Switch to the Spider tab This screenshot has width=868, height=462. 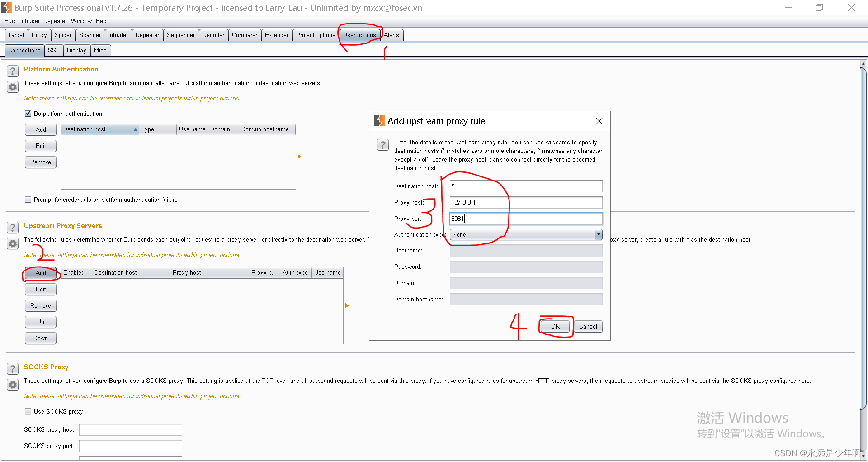pos(63,35)
